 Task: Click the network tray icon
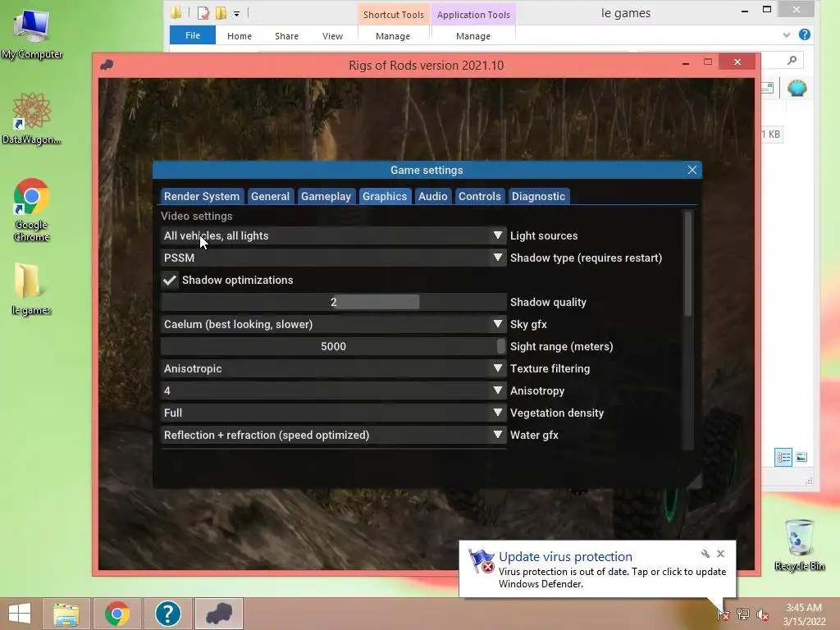click(743, 614)
